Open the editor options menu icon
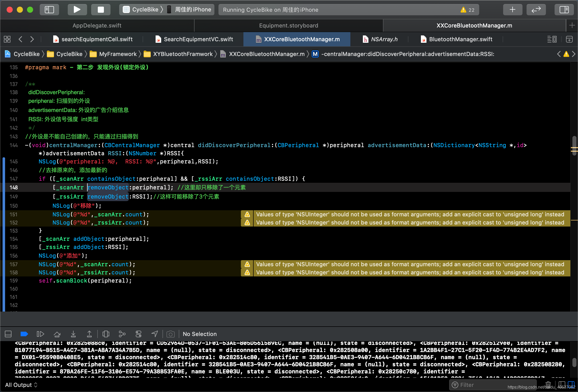Viewport: 578px width, 392px height. (552, 39)
